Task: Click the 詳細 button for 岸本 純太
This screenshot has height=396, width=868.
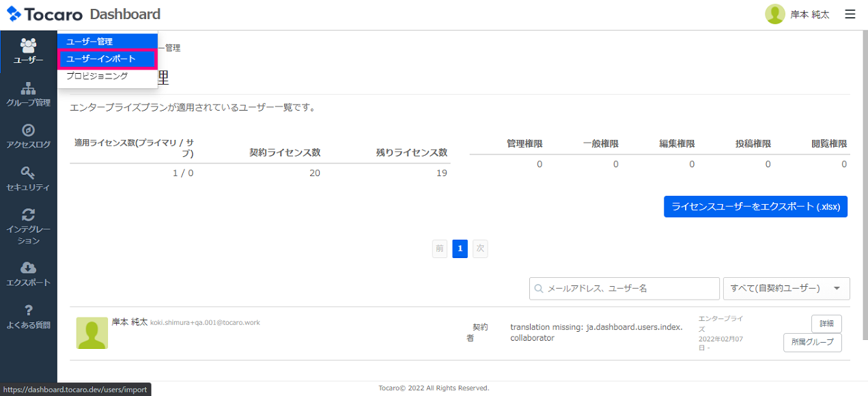Action: point(826,324)
